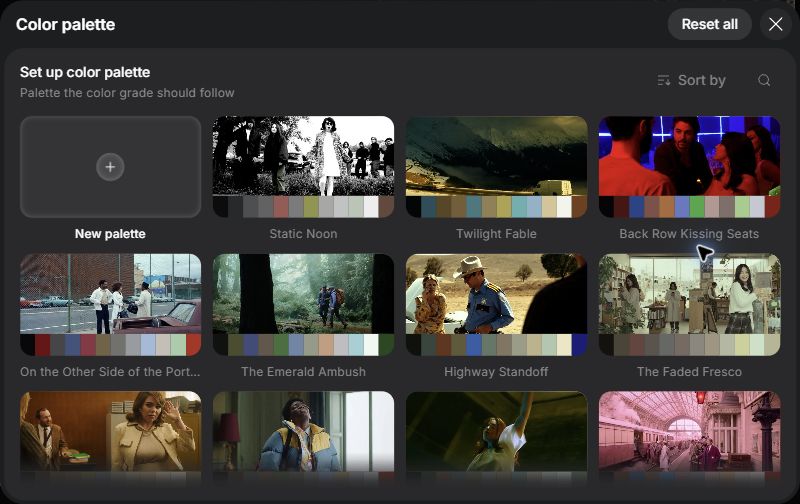
Task: Click the Set up color palette heading
Action: (85, 72)
